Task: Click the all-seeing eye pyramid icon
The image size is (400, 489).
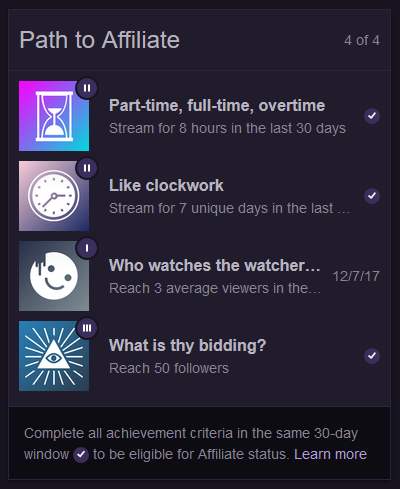Action: (54, 356)
